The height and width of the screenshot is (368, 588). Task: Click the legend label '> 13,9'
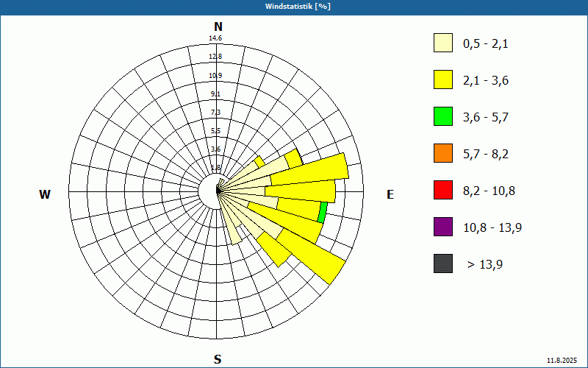[x=485, y=265]
